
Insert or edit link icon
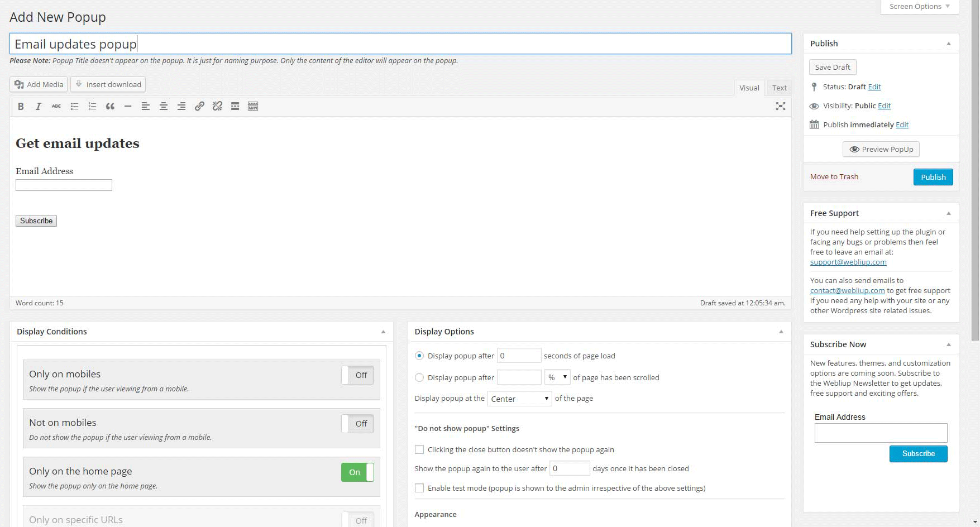click(x=199, y=106)
